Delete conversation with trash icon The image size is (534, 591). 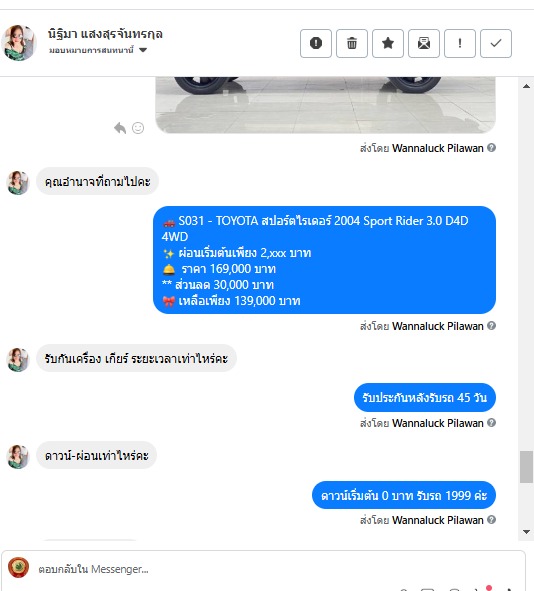tap(352, 43)
